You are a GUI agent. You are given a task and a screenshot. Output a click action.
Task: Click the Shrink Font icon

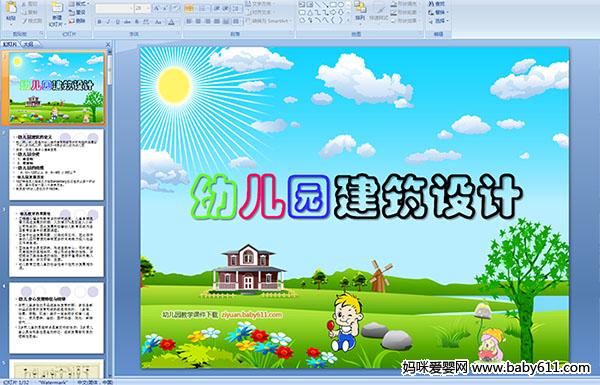tap(165, 8)
